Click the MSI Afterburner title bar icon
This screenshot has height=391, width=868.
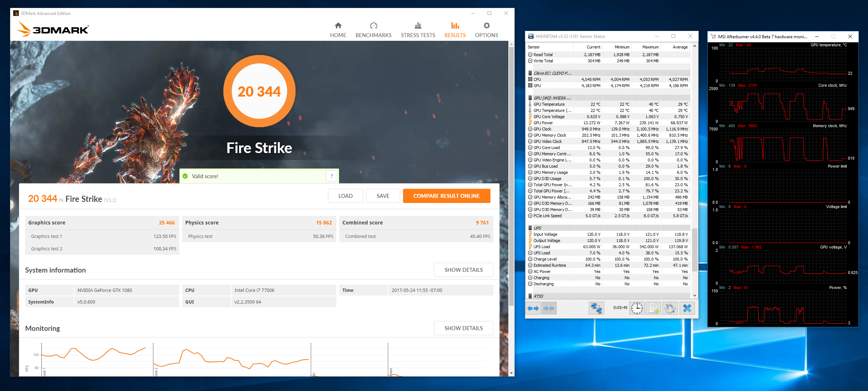[x=713, y=36]
